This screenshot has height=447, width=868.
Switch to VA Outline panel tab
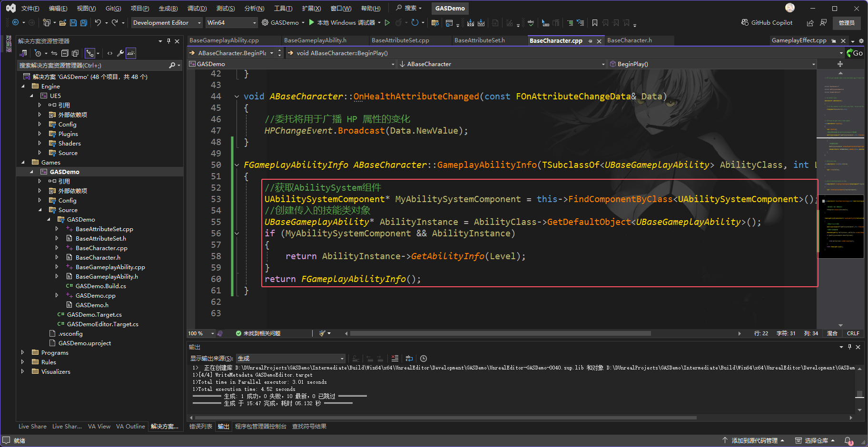130,426
